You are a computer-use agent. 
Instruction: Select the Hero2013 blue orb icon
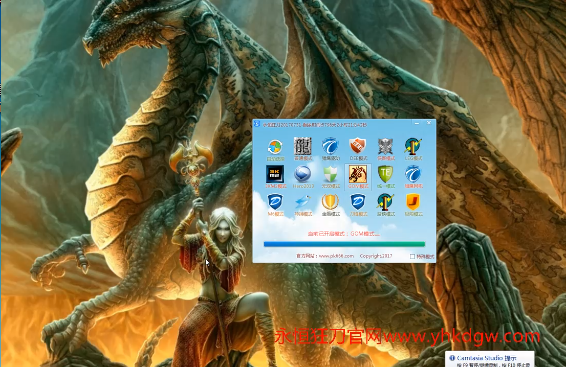[302, 174]
